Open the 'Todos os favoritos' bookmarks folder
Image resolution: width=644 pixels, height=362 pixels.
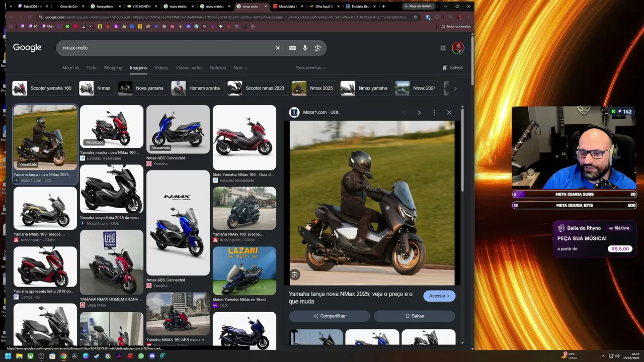click(x=456, y=26)
